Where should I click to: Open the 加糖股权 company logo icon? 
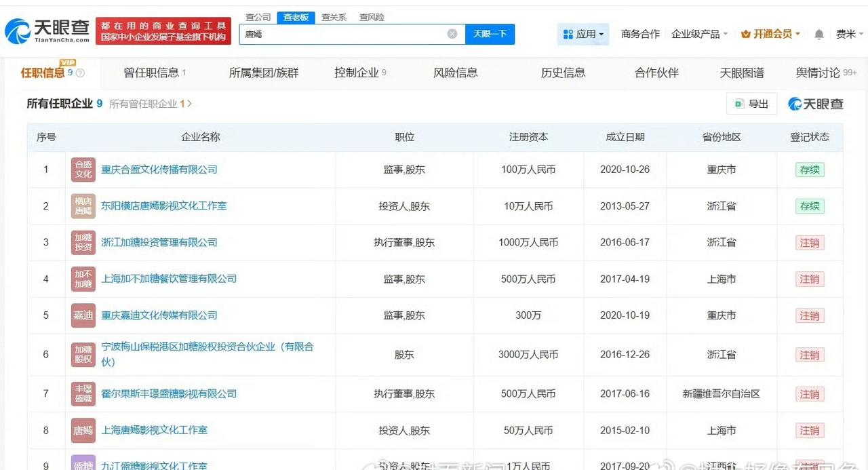pos(83,355)
